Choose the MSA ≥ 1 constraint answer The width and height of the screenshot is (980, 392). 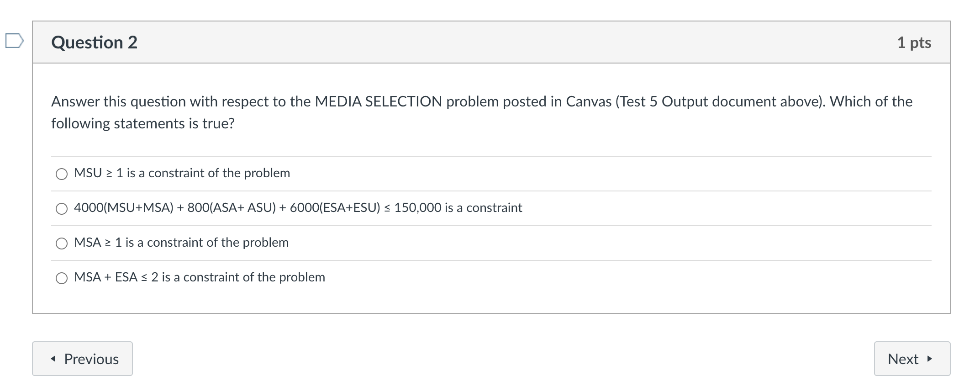click(x=62, y=243)
